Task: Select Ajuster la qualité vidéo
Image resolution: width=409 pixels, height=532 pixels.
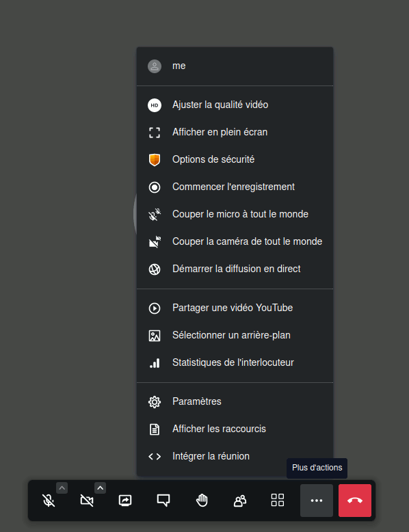Action: coord(235,105)
